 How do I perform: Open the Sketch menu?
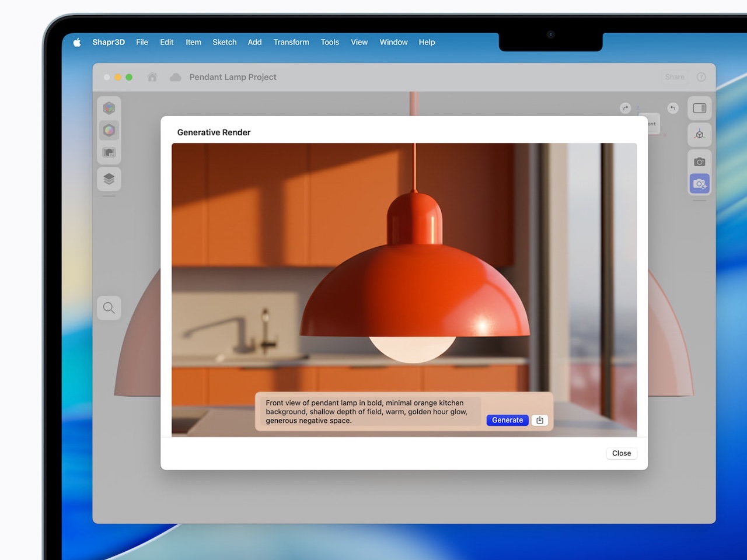(x=224, y=42)
